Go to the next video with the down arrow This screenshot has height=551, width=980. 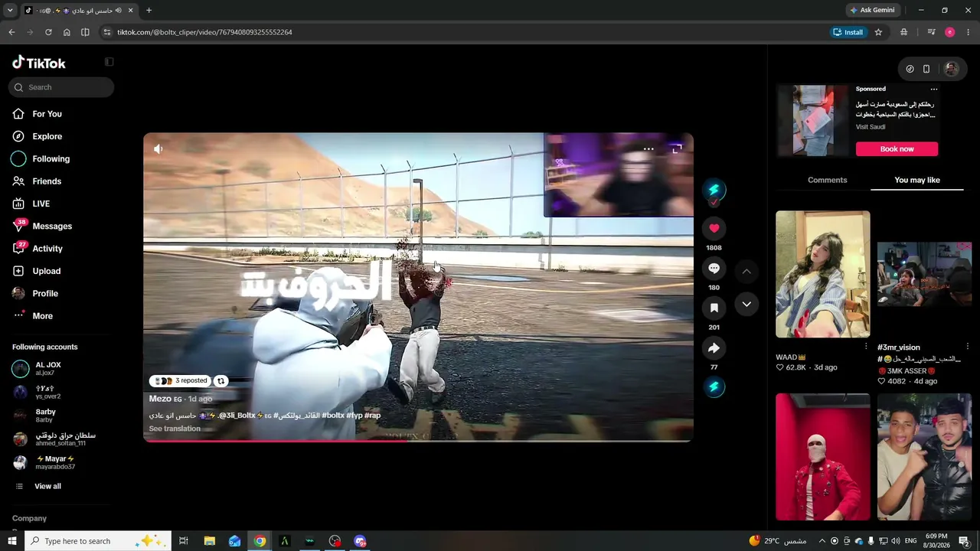pyautogui.click(x=746, y=305)
